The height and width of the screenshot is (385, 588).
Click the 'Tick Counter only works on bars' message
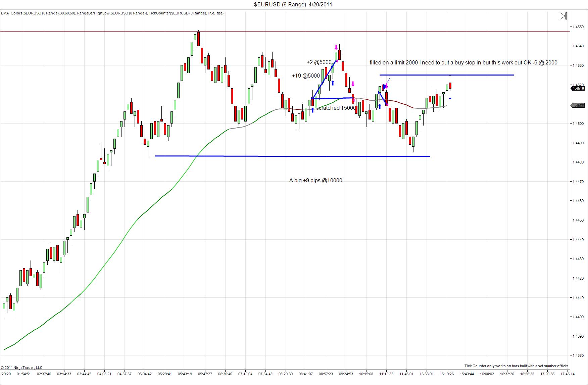[516, 366]
